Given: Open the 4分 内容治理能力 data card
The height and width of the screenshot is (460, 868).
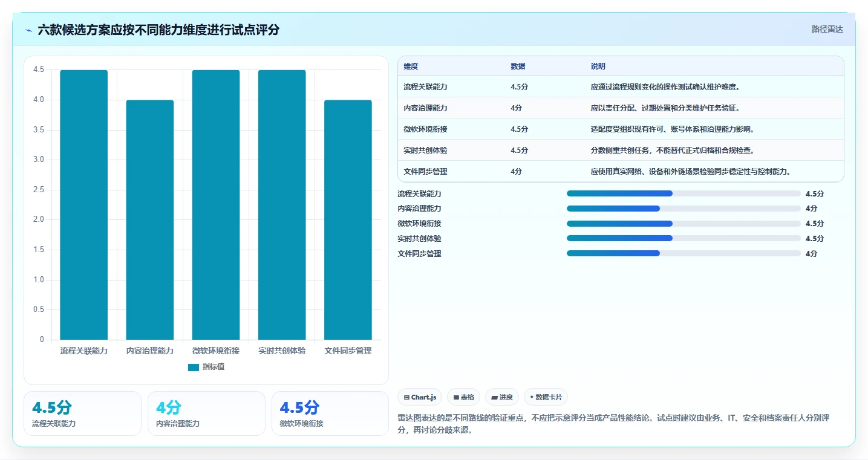Looking at the screenshot, I should [206, 413].
